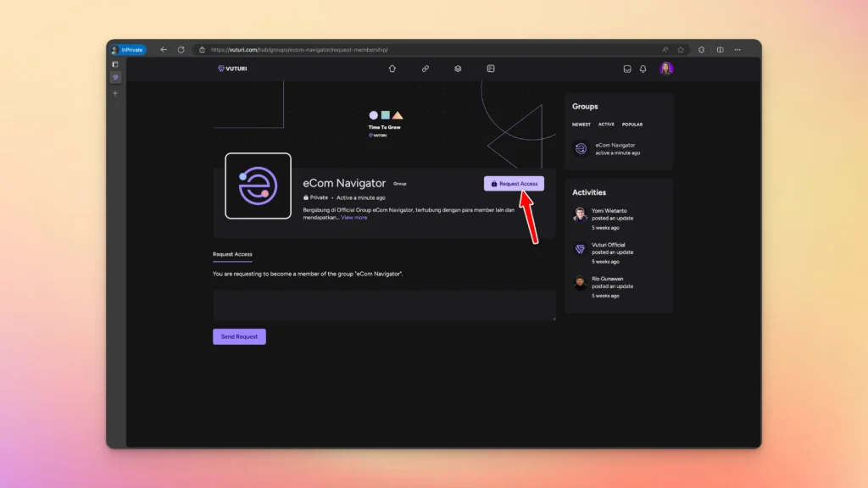Open Vuturi Official's avatar in Activities
This screenshot has height=488, width=868.
click(580, 248)
